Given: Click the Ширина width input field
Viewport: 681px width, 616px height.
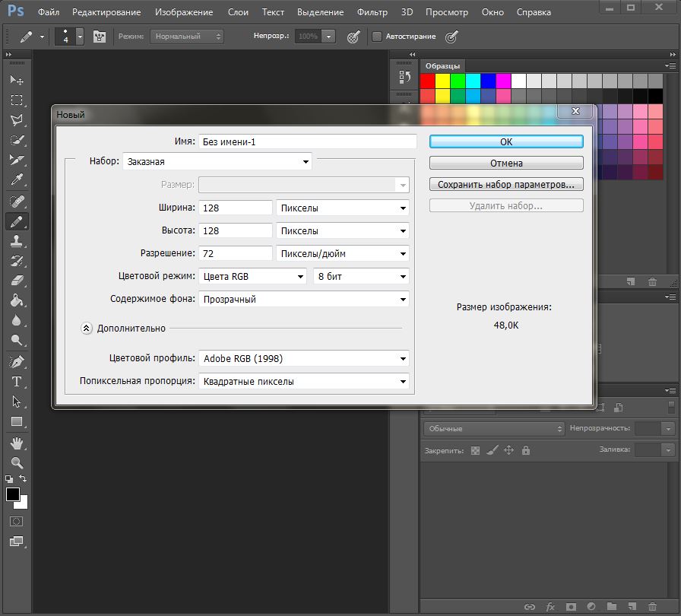Looking at the screenshot, I should tap(236, 208).
